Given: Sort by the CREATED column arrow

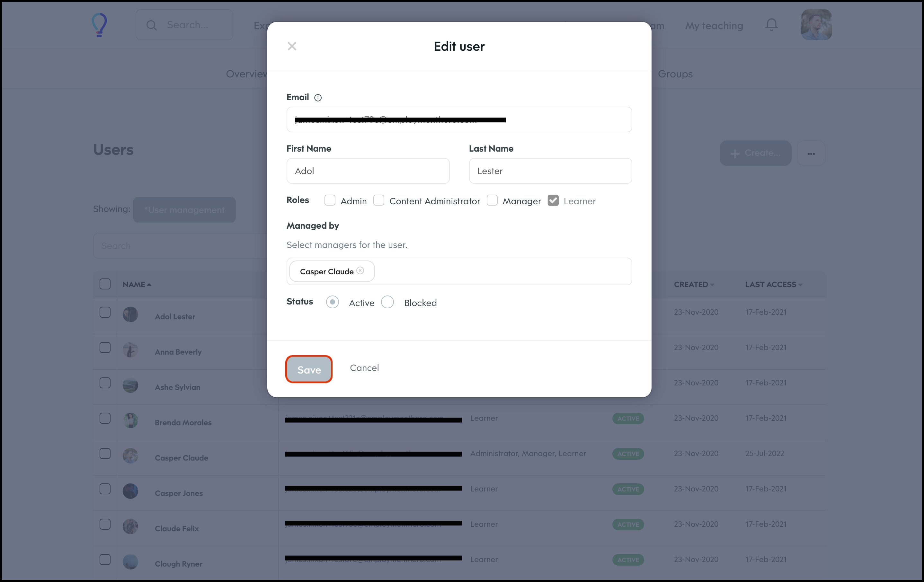Looking at the screenshot, I should (712, 285).
